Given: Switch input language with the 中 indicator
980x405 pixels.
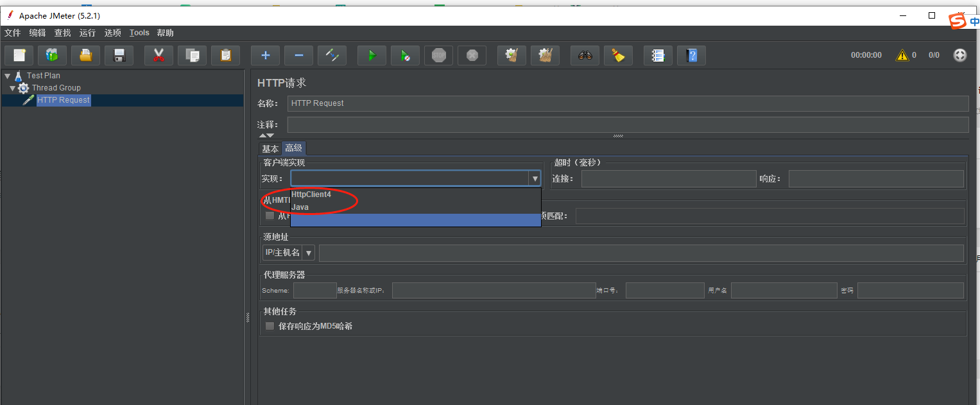Looking at the screenshot, I should [x=974, y=21].
